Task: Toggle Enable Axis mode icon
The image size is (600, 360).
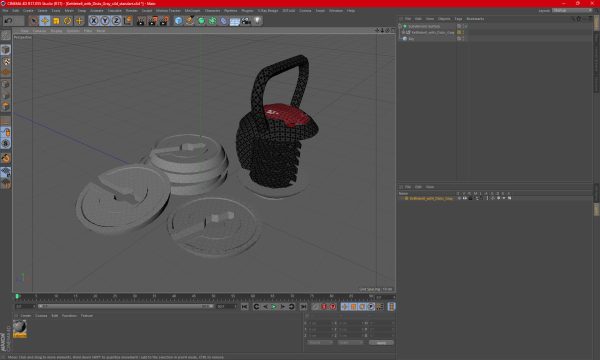Action: 6,121
